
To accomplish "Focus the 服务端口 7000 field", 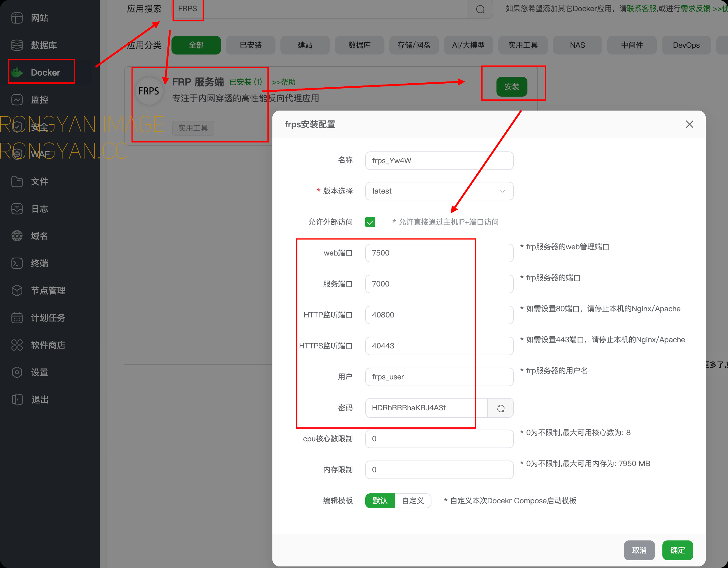I will 439,284.
